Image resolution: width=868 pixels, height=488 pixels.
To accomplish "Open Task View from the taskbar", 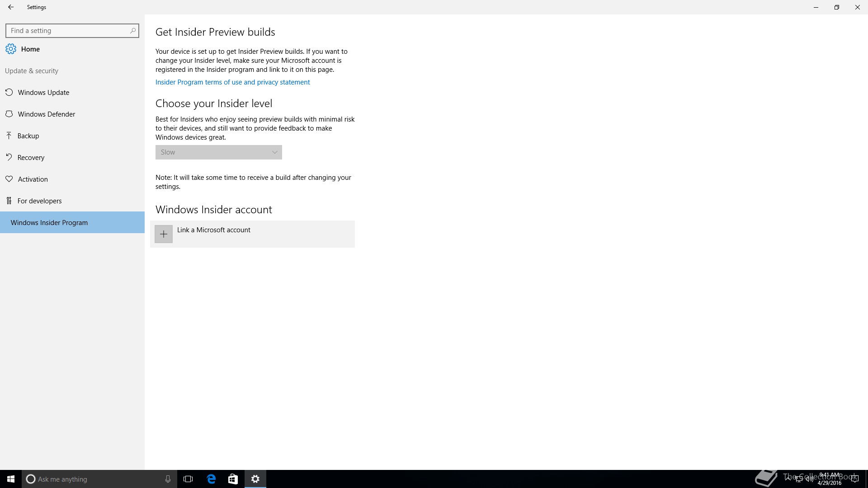I will (188, 479).
